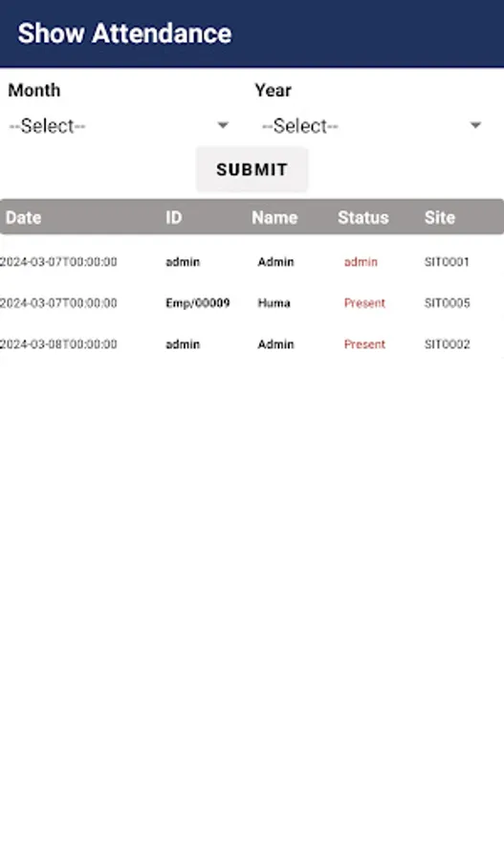Select the Emp/00009 ID cell
Image resolution: width=504 pixels, height=861 pixels.
click(x=198, y=303)
